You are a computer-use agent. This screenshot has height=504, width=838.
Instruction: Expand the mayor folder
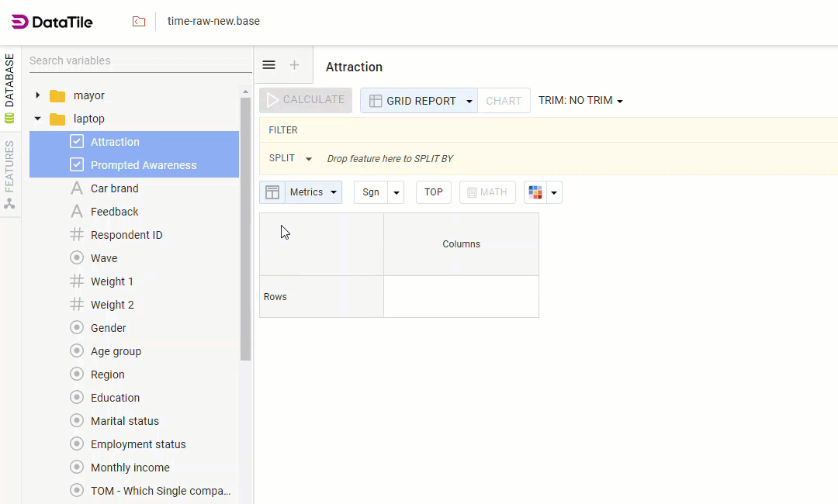click(37, 95)
